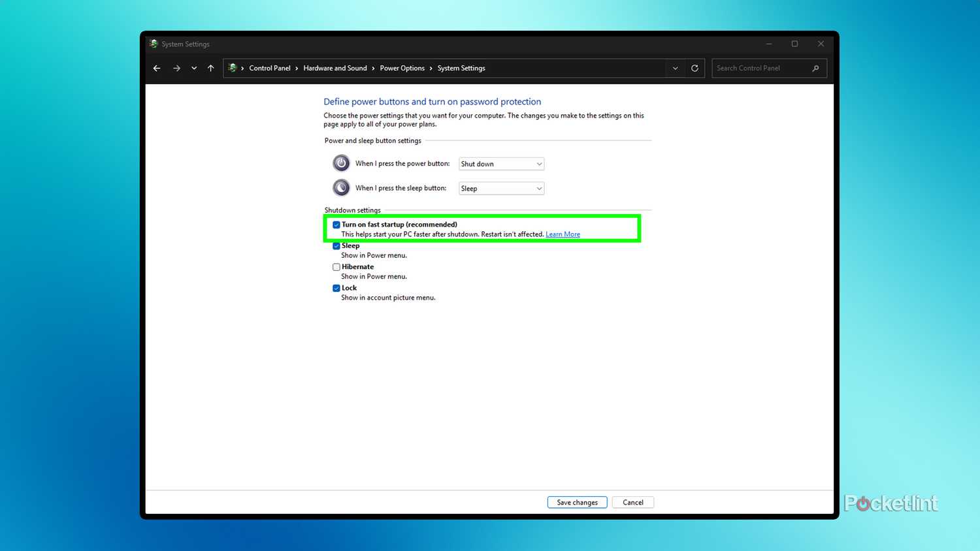The height and width of the screenshot is (551, 980).
Task: Click the Refresh icon in the address bar
Action: coord(694,68)
